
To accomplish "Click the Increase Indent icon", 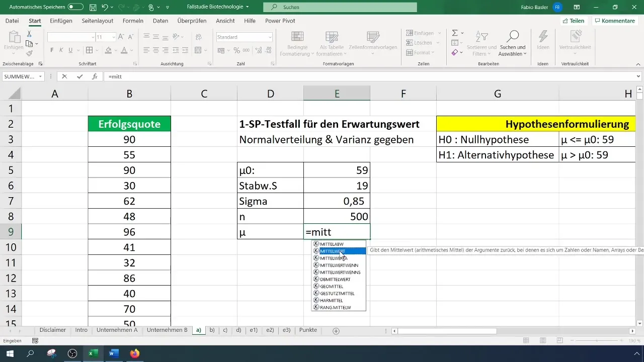I will coord(184,50).
